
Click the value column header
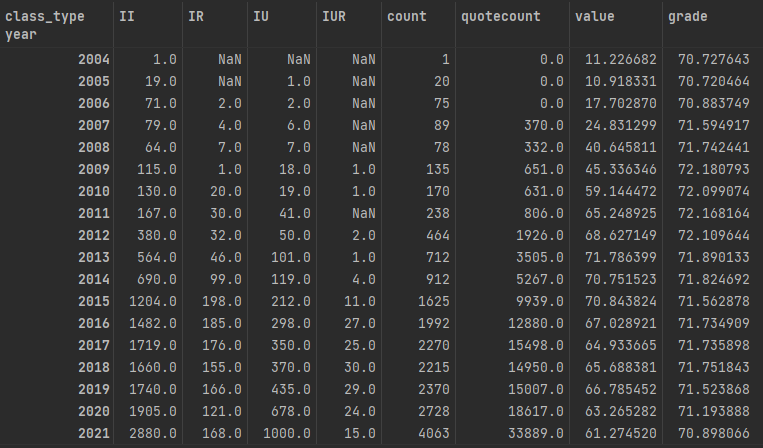(x=595, y=17)
